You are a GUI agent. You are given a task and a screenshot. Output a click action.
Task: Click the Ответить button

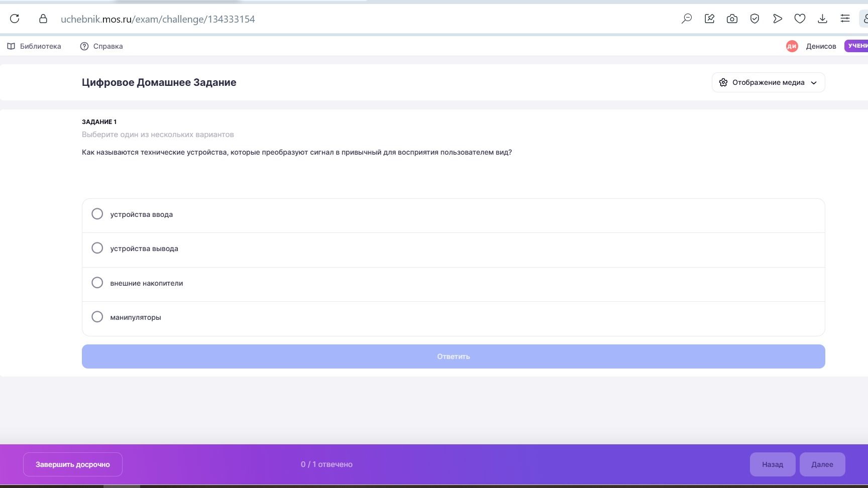[x=453, y=356]
